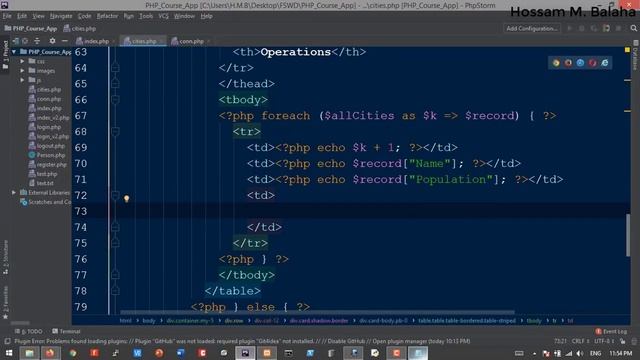Select Scratches and Consoles node
The image size is (640, 360).
(46, 202)
